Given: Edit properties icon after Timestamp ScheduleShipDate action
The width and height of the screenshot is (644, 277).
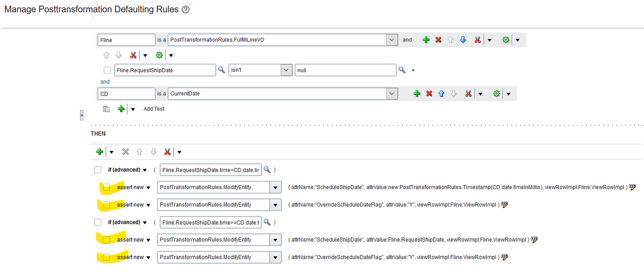Looking at the screenshot, I should click(632, 187).
